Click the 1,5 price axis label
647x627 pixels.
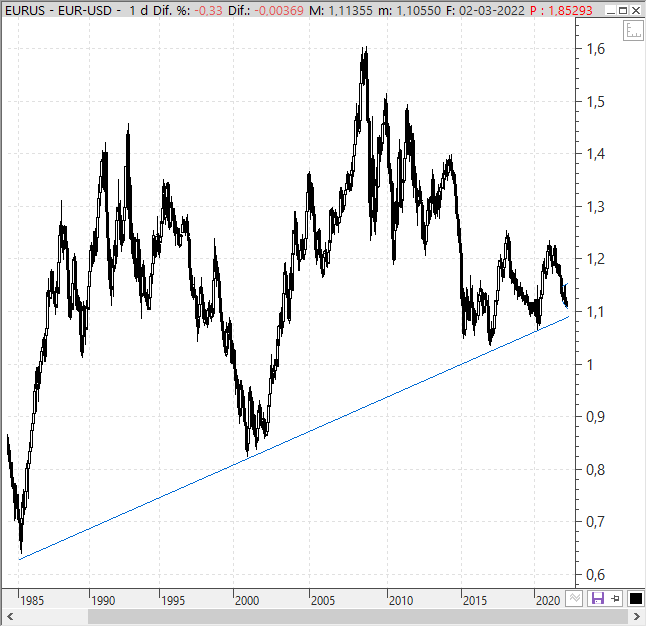click(x=596, y=101)
